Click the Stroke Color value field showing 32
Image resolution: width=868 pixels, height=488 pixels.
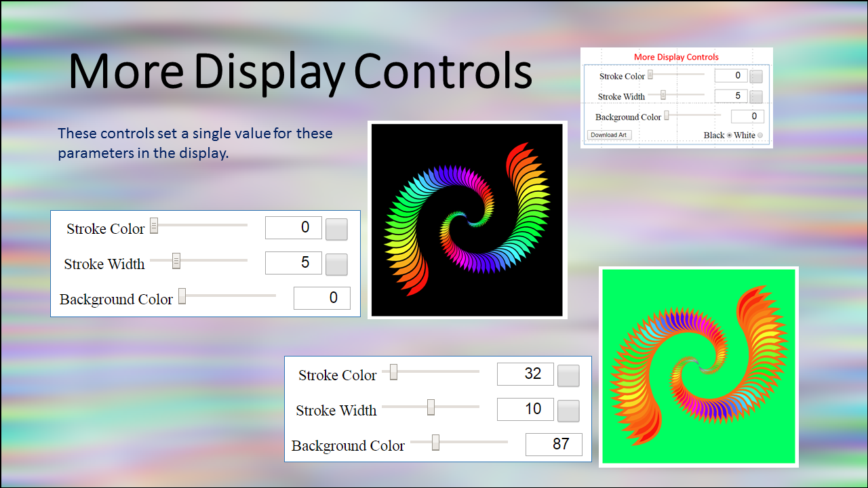pos(525,374)
